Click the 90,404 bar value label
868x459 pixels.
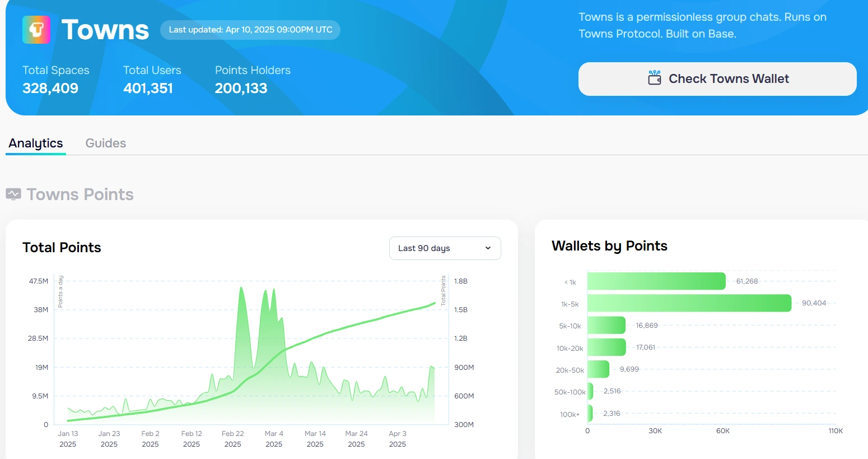coord(814,303)
